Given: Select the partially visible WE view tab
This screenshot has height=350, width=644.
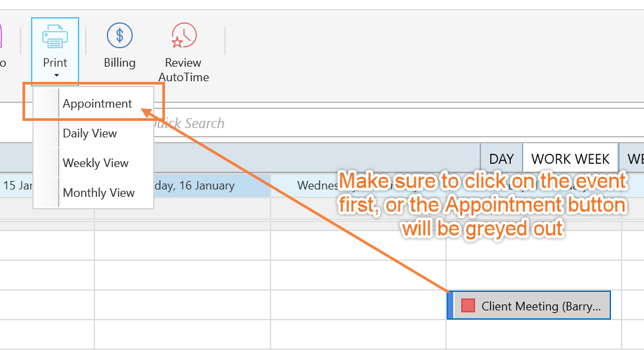Looking at the screenshot, I should coord(632,158).
